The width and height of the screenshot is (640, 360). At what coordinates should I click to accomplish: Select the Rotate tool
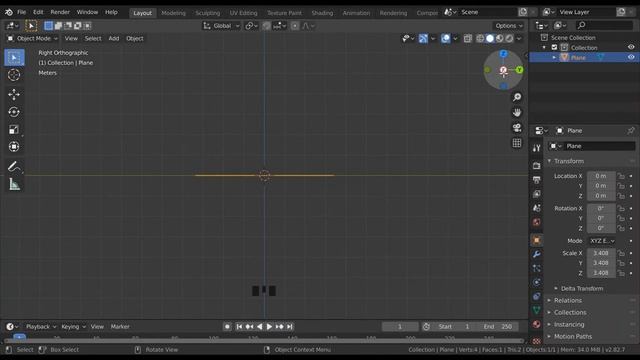click(14, 112)
